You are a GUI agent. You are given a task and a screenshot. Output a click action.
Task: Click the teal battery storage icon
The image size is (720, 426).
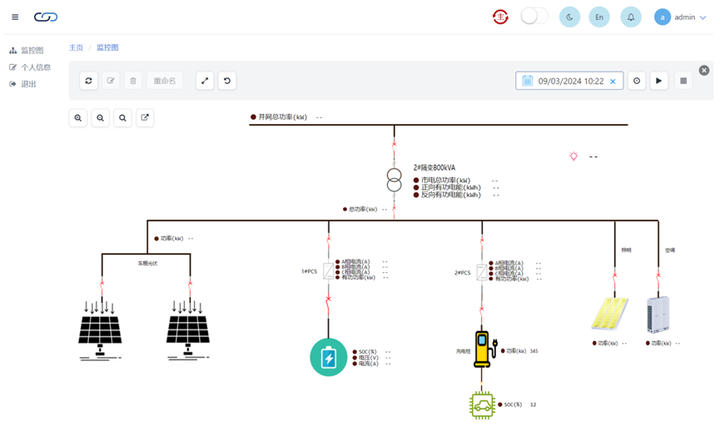coord(328,357)
